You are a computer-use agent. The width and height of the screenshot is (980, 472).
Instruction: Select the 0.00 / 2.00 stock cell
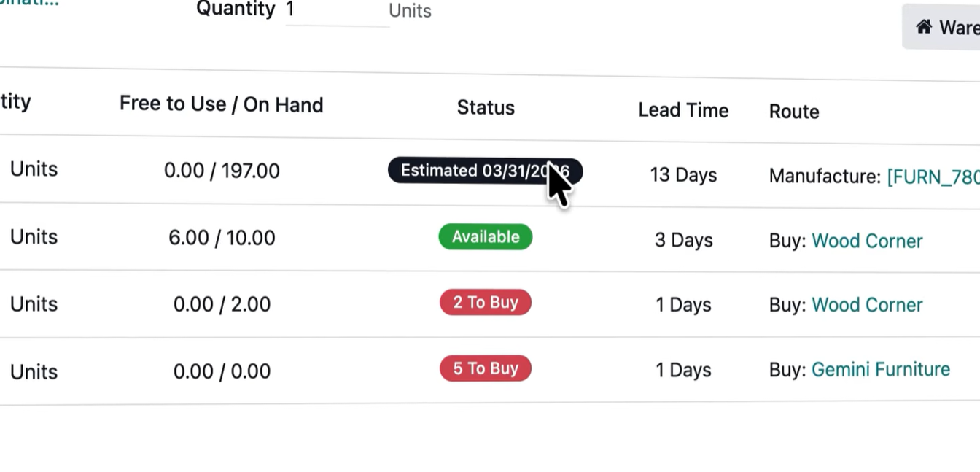click(222, 304)
